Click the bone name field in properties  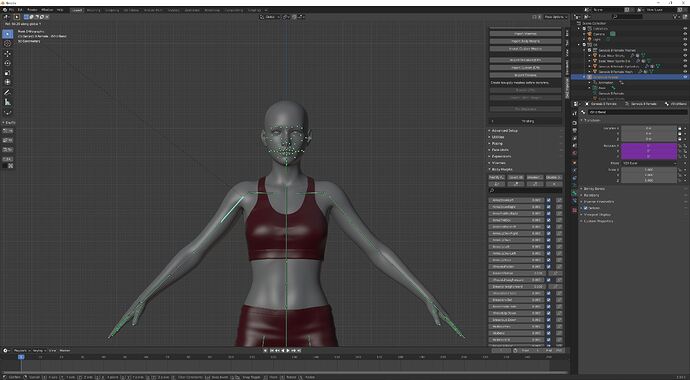[x=637, y=112]
